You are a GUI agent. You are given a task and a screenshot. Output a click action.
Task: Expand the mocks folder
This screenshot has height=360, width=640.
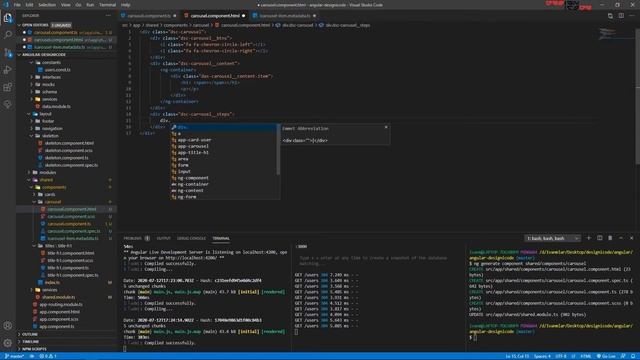pyautogui.click(x=48, y=84)
